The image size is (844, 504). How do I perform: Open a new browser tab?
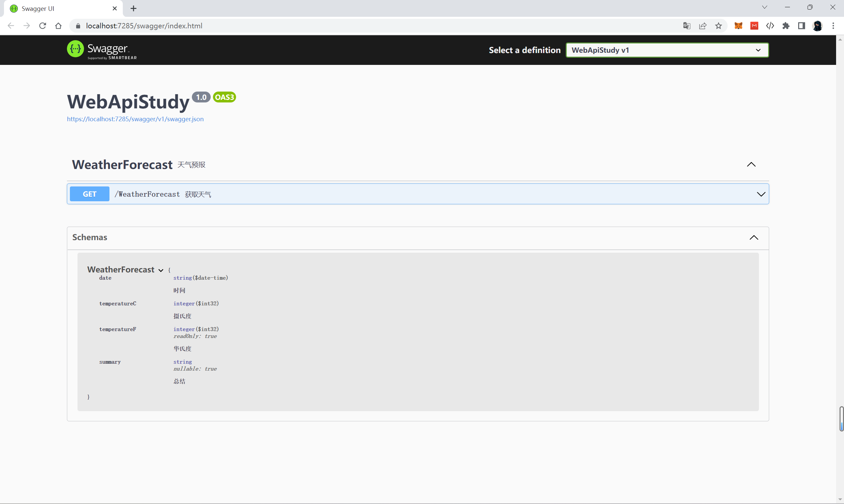point(134,9)
